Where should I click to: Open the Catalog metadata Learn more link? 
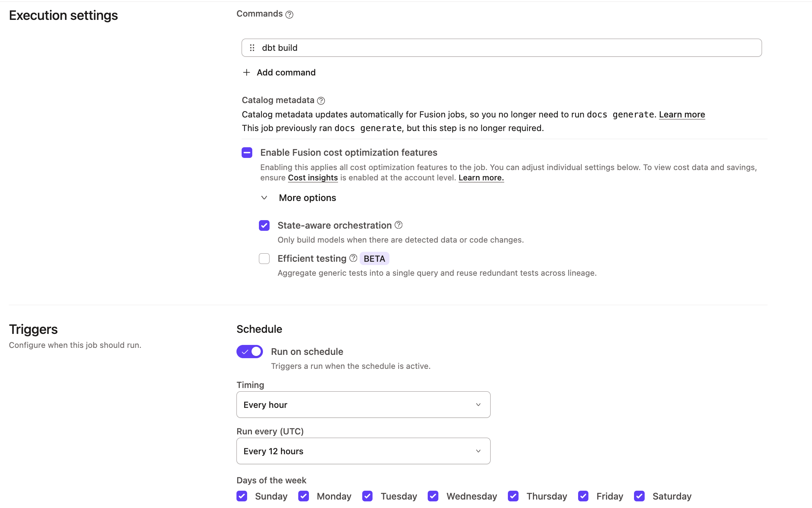click(682, 114)
